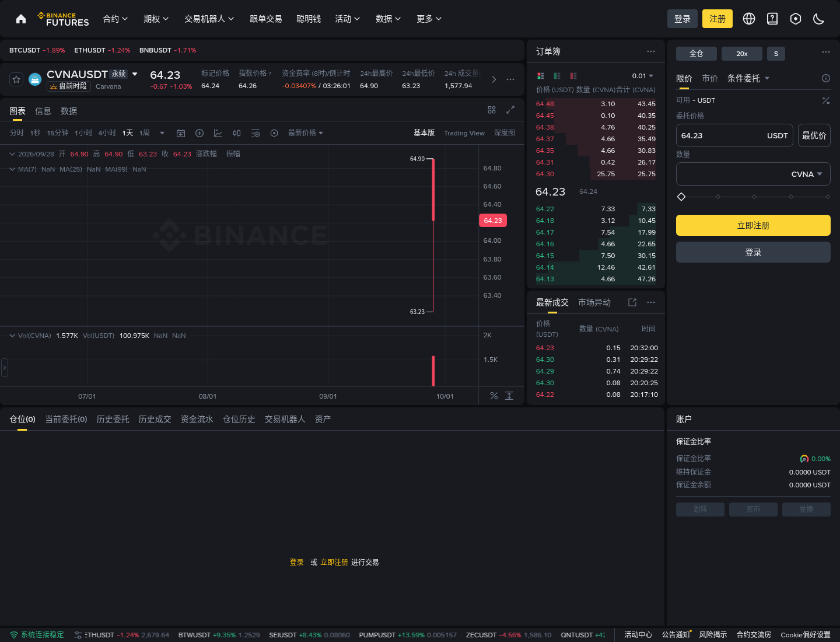
Task: Click the circled-plus chart toolbar icon
Action: point(199,133)
